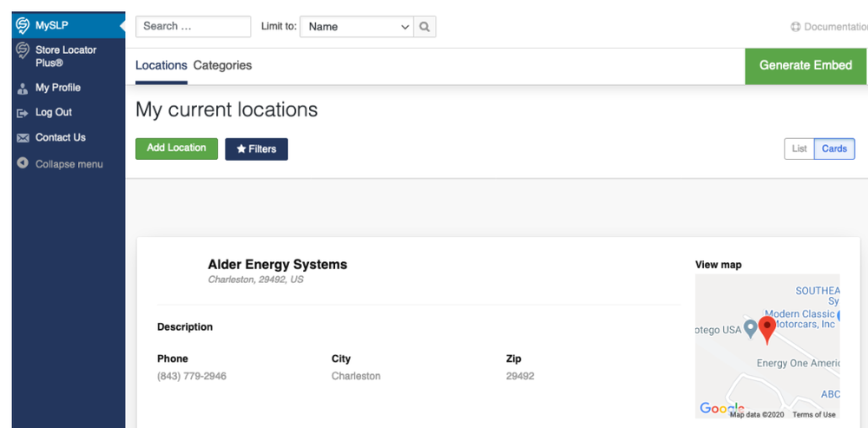
Task: Click the My Profile person icon
Action: (x=23, y=89)
